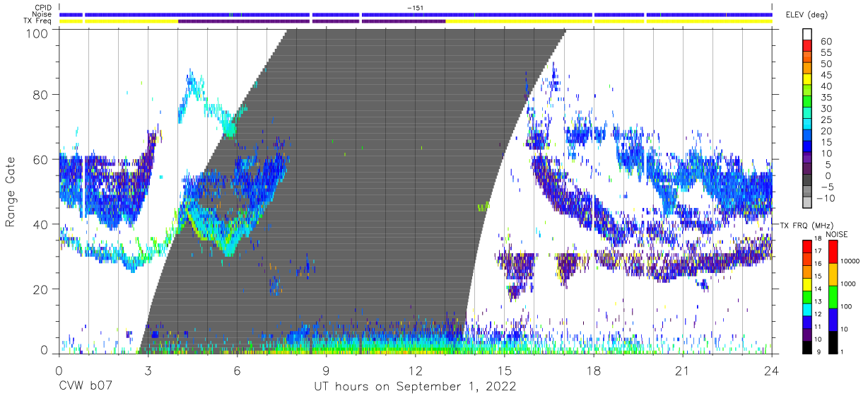Viewport: 868px width, 401px height.
Task: Click the '21' UT hours tick label
Action: pyautogui.click(x=682, y=371)
